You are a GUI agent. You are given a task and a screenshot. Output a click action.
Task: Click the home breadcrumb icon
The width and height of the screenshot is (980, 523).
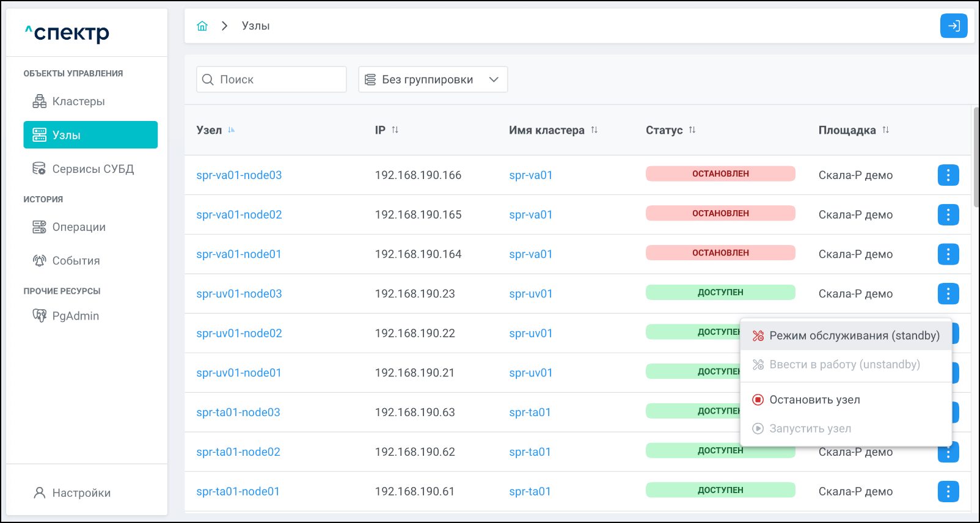click(x=202, y=26)
